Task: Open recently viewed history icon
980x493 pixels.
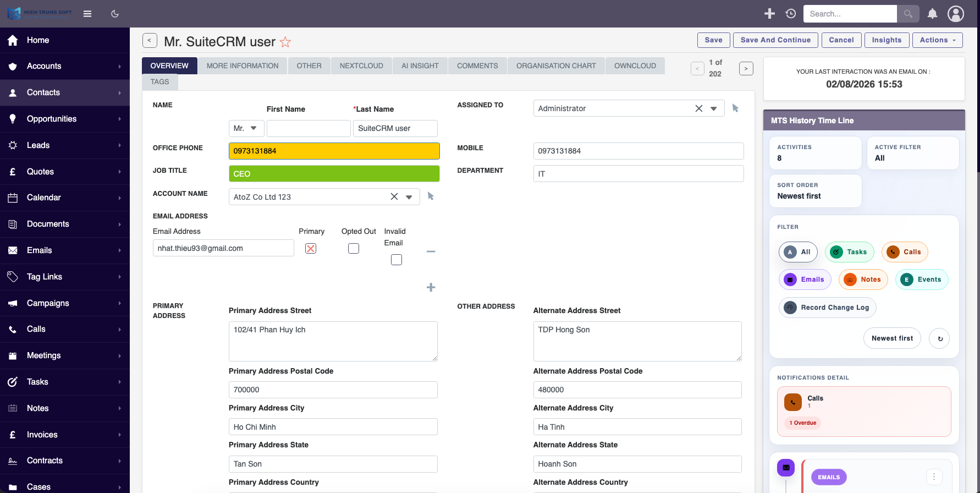Action: tap(791, 14)
